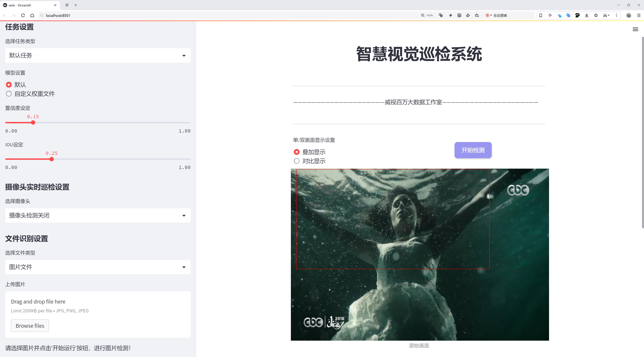Open the favorites star in extension bar
The width and height of the screenshot is (644, 357).
coord(596,15)
